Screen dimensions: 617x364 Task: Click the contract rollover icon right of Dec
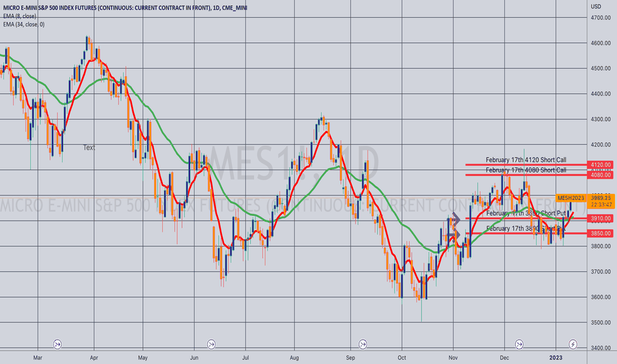[520, 344]
